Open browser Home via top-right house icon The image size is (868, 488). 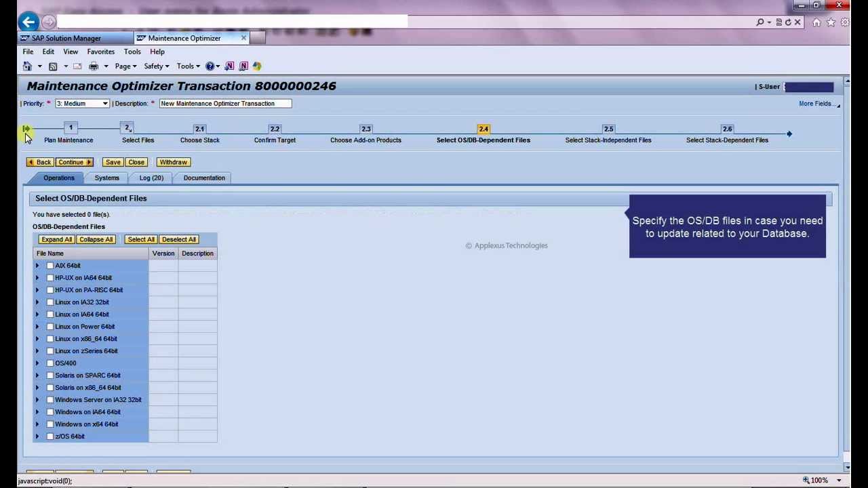(x=816, y=23)
